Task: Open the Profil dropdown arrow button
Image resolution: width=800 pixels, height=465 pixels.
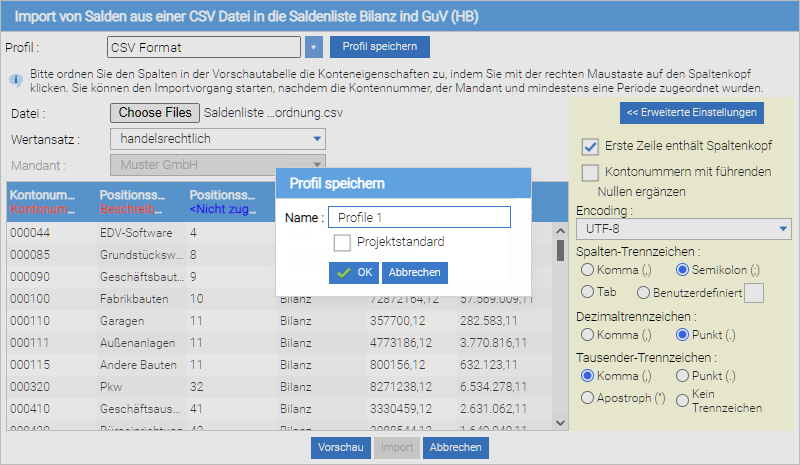Action: 314,47
